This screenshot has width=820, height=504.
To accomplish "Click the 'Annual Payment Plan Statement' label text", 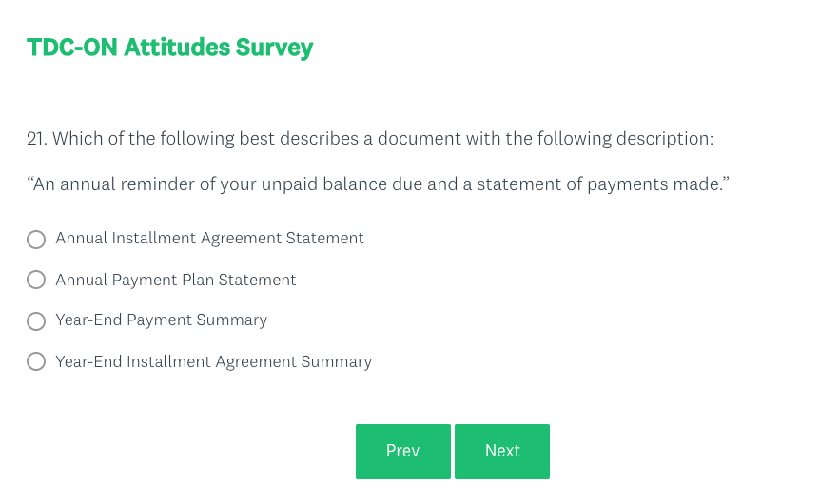I will pos(176,280).
